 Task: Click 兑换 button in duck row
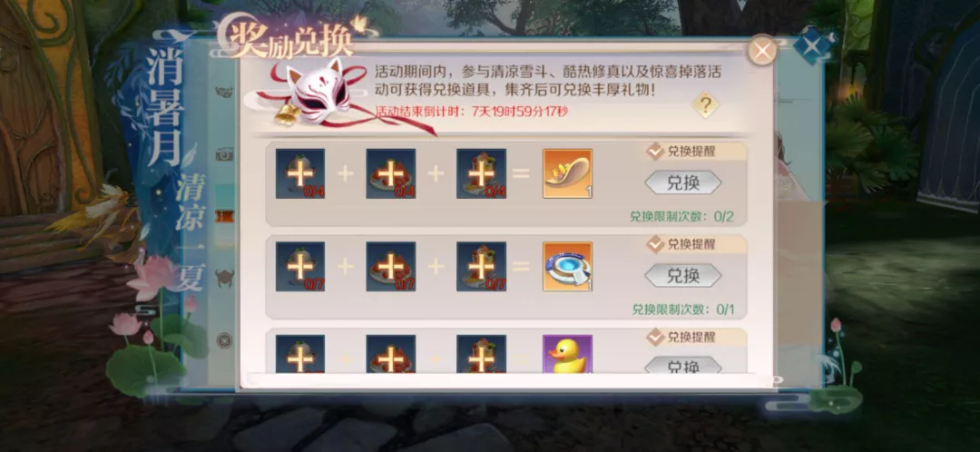tap(683, 365)
